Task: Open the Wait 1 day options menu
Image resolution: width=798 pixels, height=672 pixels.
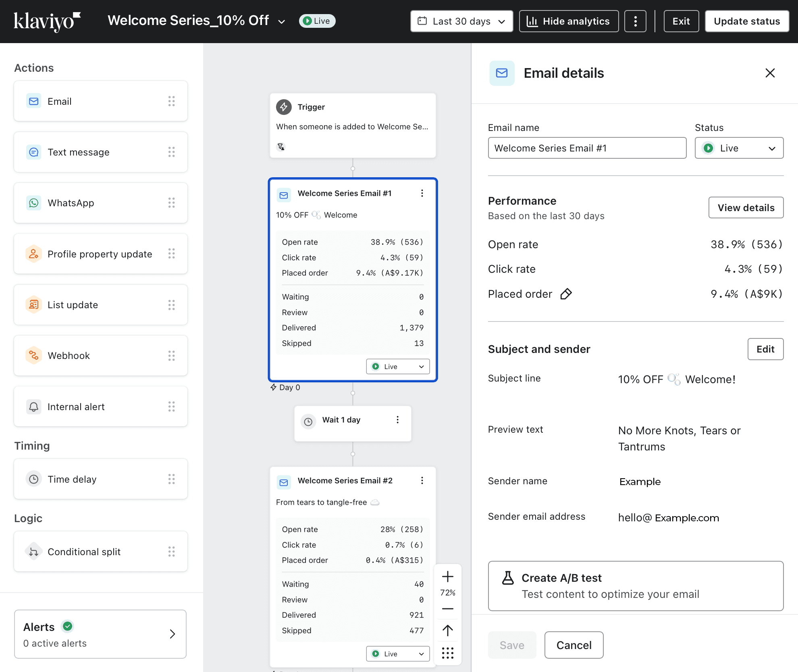Action: (397, 420)
